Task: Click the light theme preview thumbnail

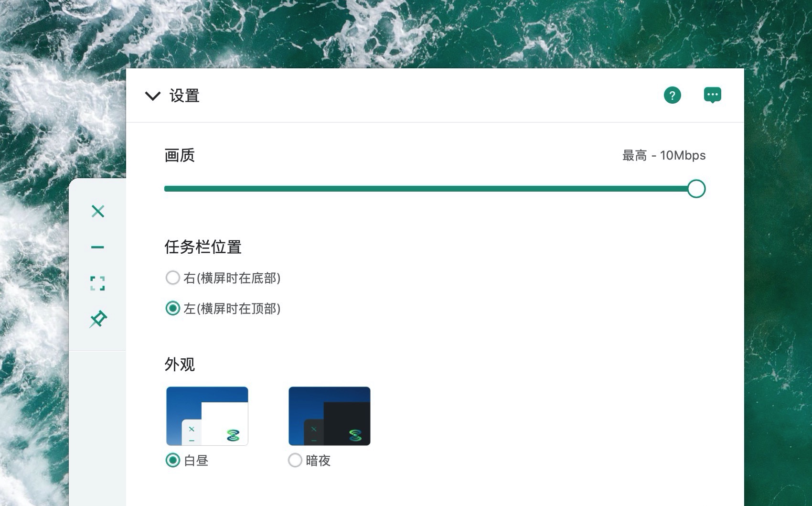Action: (207, 416)
